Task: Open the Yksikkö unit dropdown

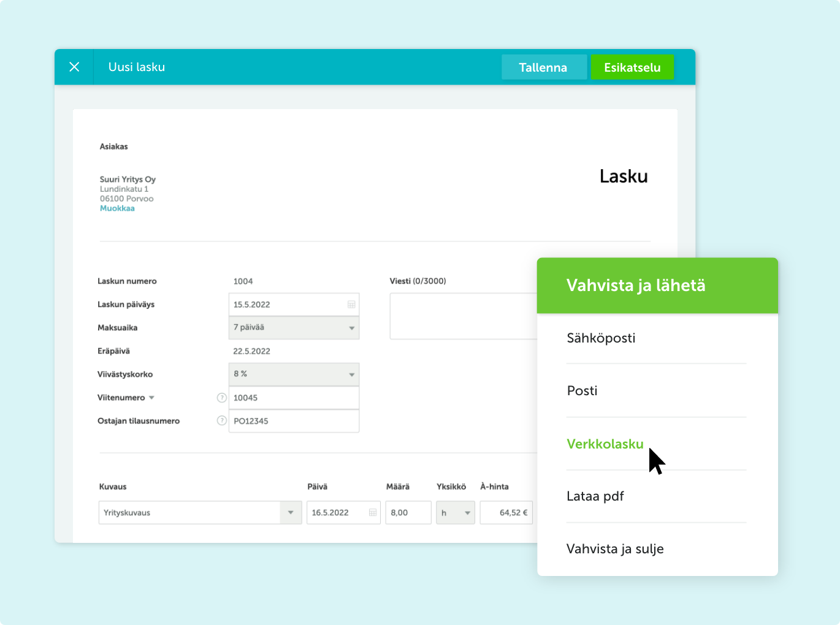Action: (x=455, y=513)
